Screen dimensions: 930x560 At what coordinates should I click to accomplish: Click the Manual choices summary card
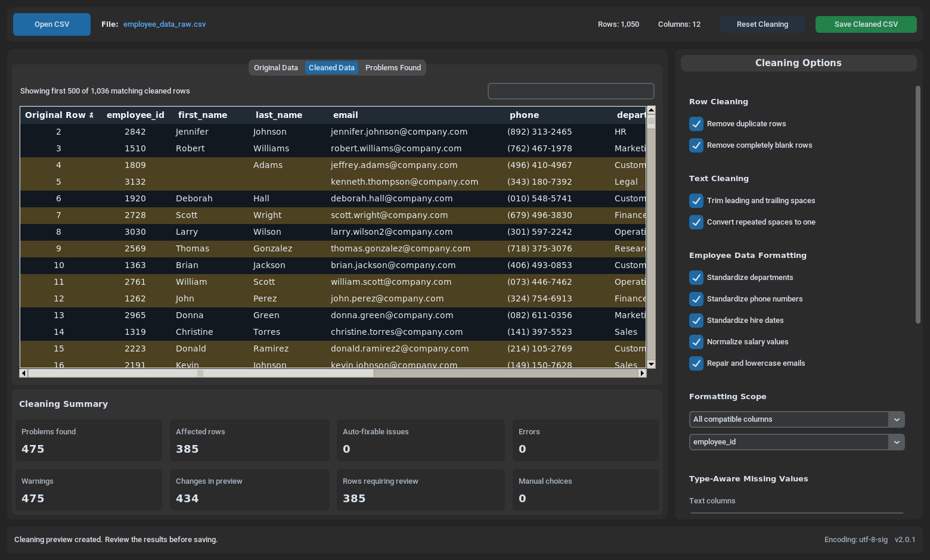[x=586, y=490]
